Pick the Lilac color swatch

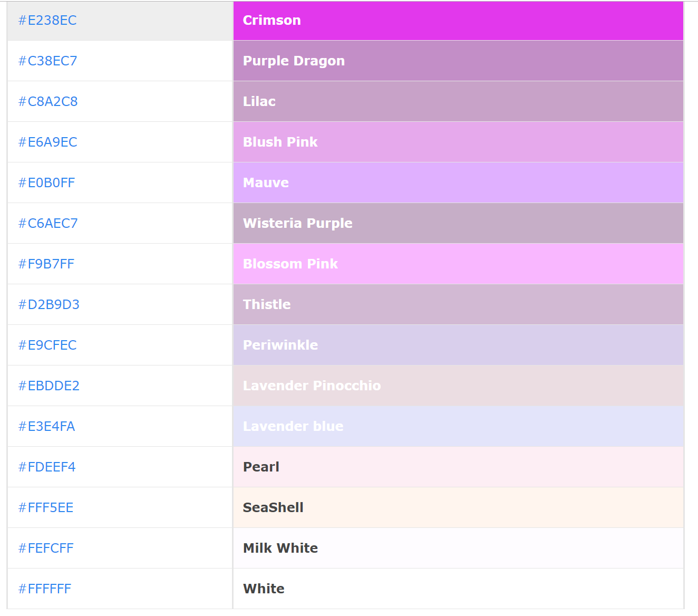[x=458, y=102]
